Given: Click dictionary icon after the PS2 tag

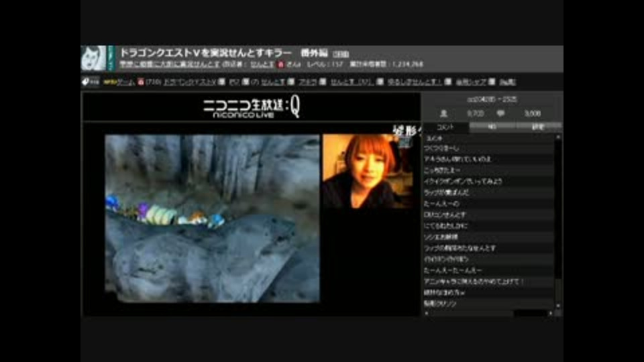Looking at the screenshot, I should tap(246, 82).
